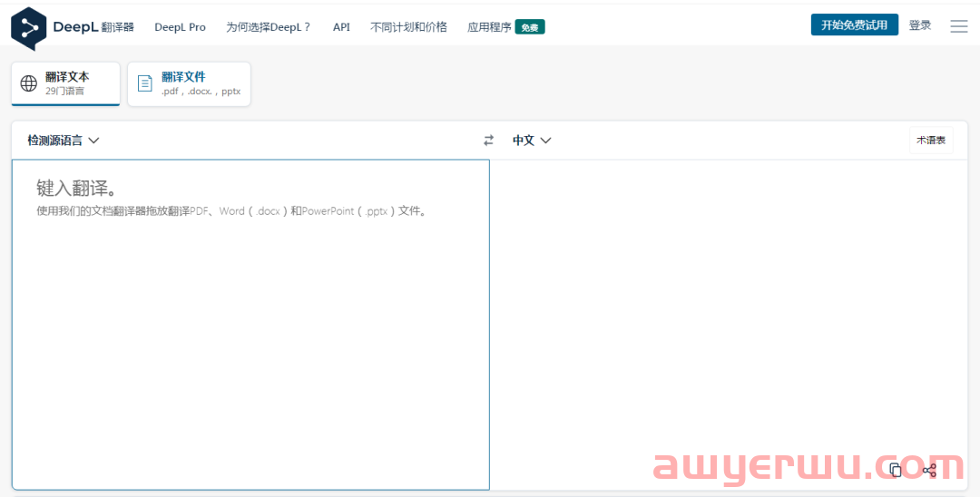Screen dimensions: 980x497
Task: Click the DeepL hexagon logo
Action: point(29,28)
